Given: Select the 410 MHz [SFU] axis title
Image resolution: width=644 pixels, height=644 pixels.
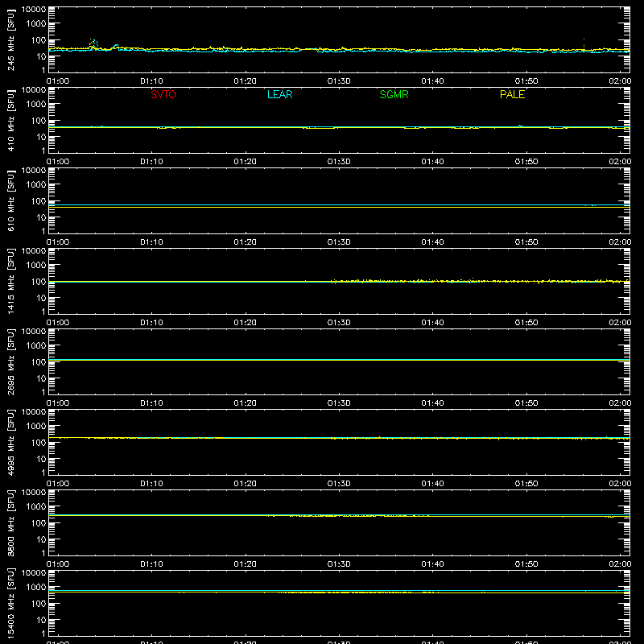Looking at the screenshot, I should [10, 120].
